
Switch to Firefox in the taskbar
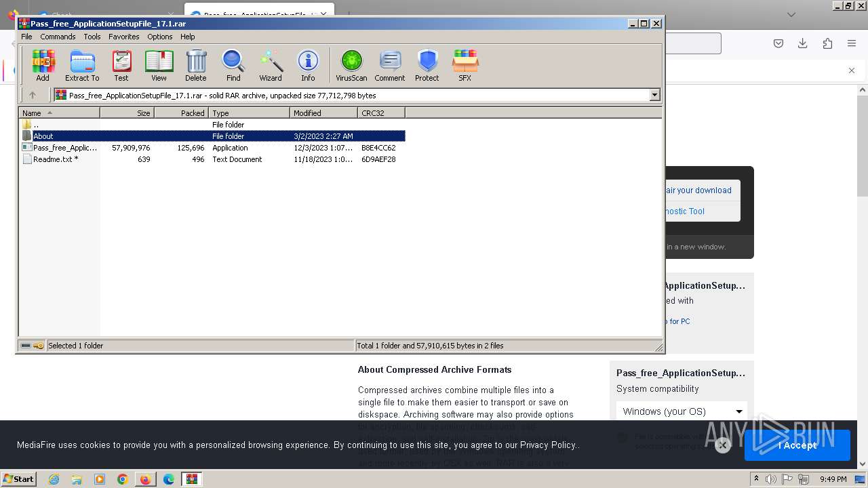point(145,479)
